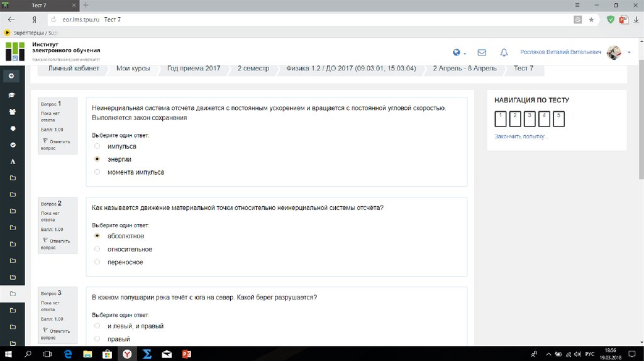Click the '2 Апрель - 8 Апрель' breadcrumb

[x=465, y=68]
